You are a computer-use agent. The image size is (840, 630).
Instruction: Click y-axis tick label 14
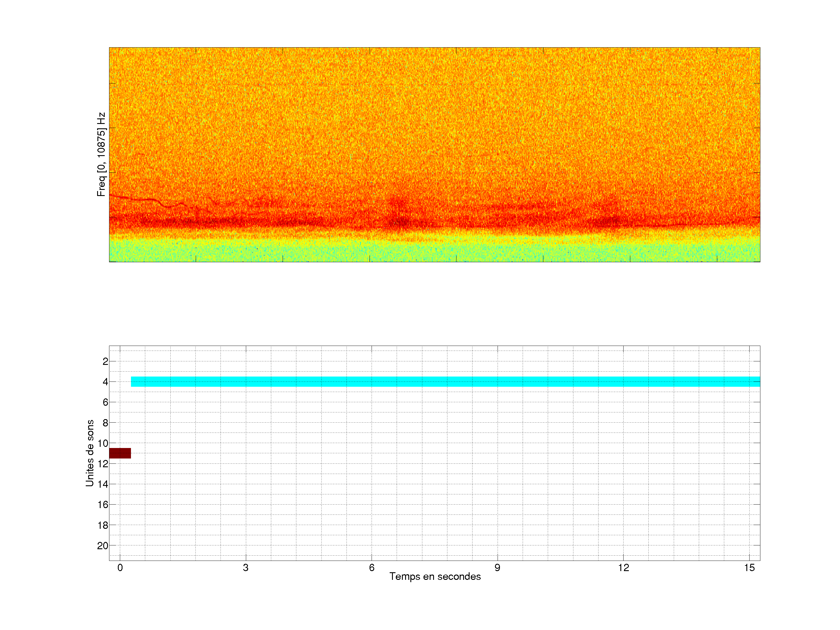(103, 484)
